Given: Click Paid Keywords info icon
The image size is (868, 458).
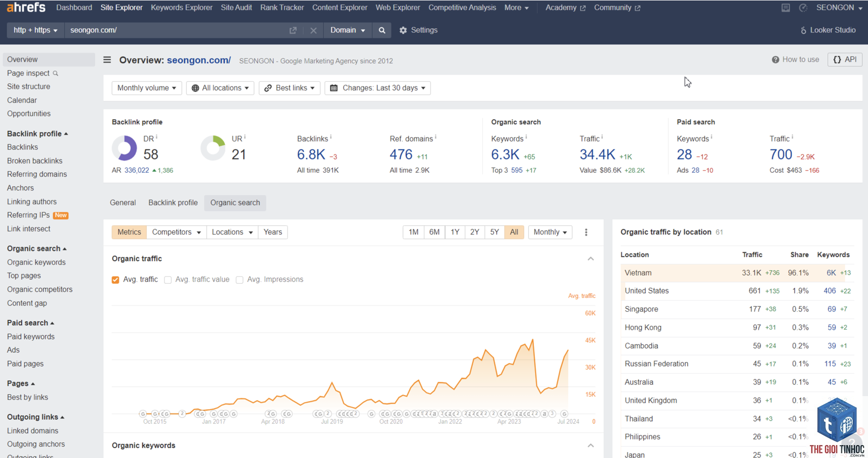Looking at the screenshot, I should coord(711,137).
